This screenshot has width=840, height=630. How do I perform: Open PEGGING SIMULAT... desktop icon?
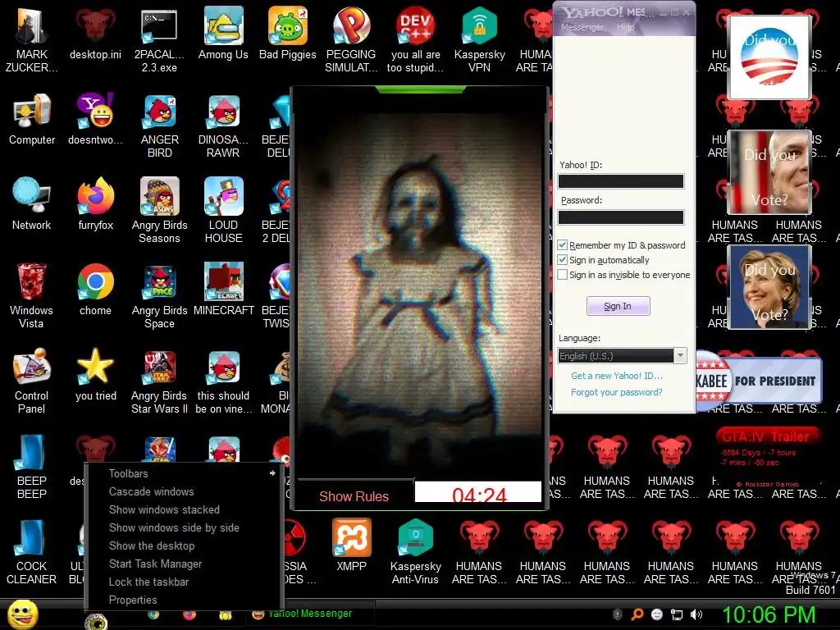351,40
